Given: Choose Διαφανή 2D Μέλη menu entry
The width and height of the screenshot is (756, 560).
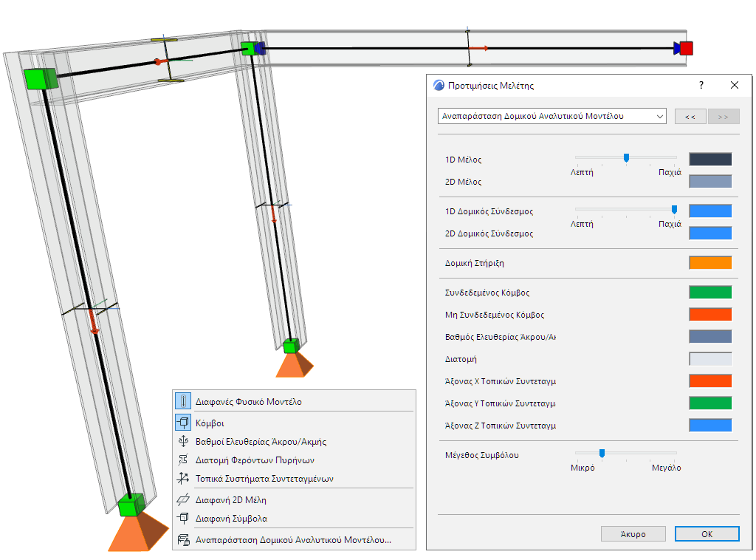Looking at the screenshot, I should (x=294, y=499).
